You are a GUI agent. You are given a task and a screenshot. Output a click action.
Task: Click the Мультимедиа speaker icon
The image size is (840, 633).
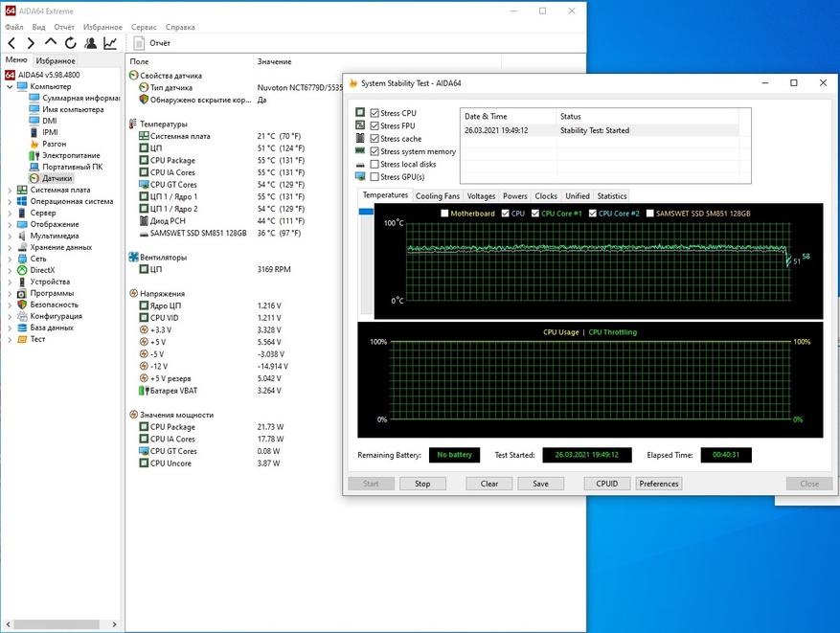tap(22, 236)
